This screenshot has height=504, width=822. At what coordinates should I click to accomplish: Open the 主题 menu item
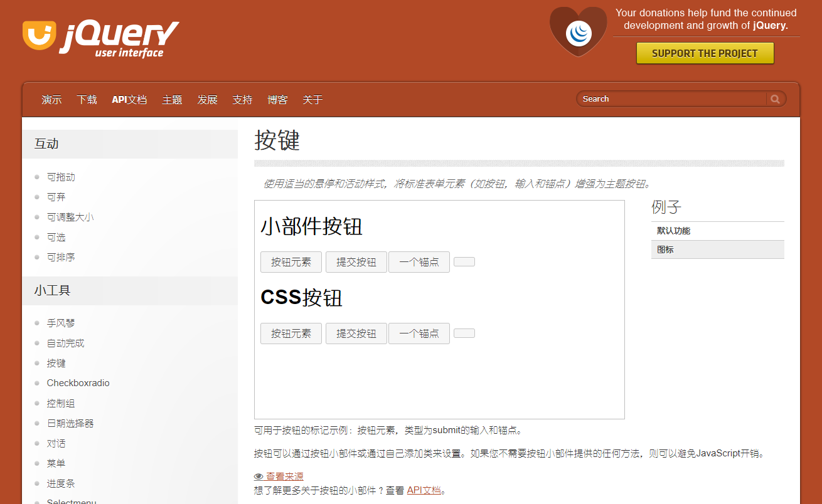point(172,100)
